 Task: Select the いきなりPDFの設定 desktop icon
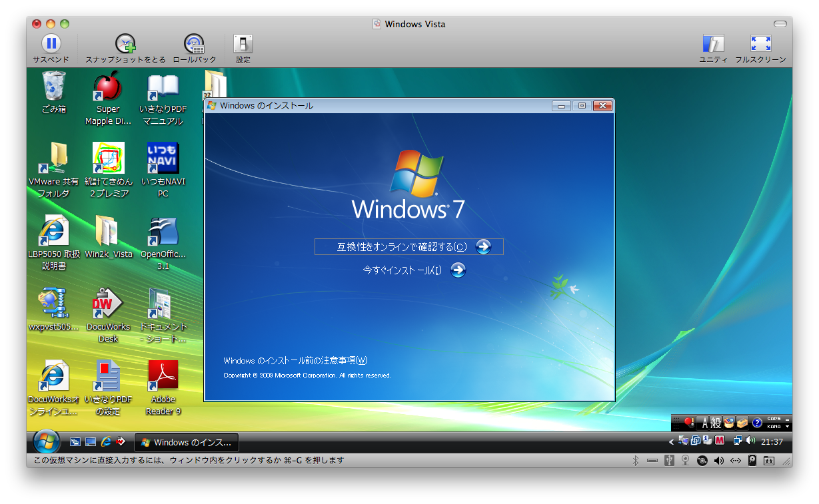point(108,389)
